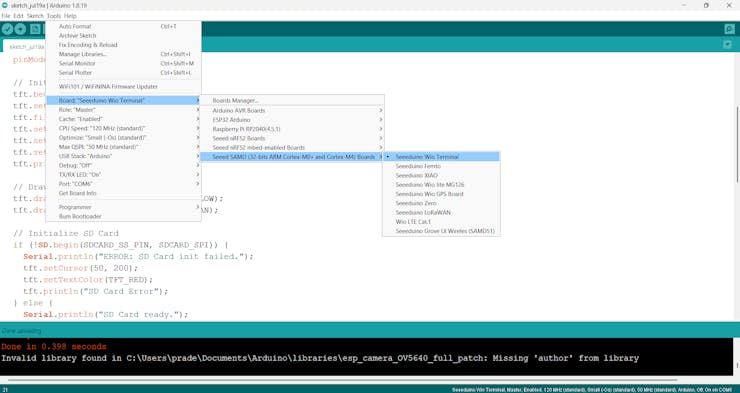Launch Serial Plotter from Tools menu
This screenshot has width=740, height=393.
click(x=123, y=73)
